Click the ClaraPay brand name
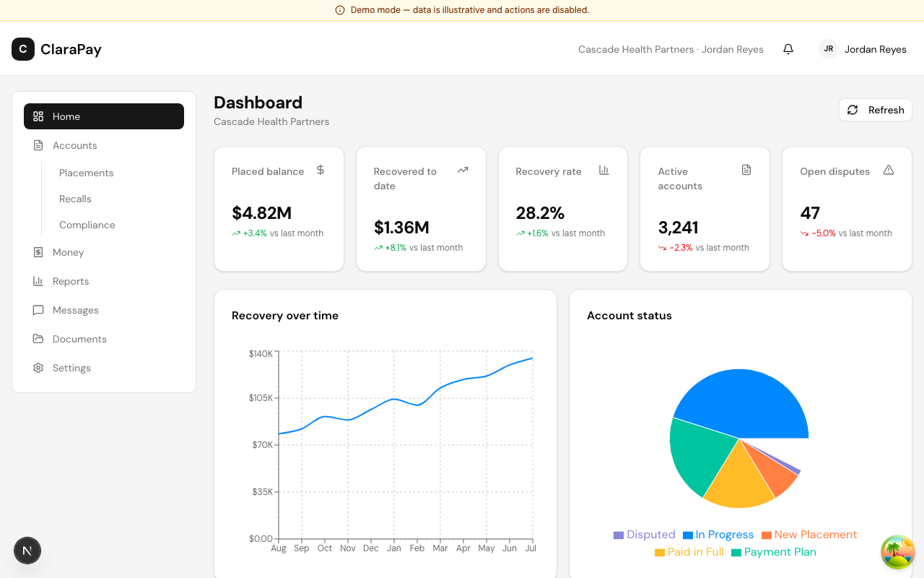 [x=71, y=49]
